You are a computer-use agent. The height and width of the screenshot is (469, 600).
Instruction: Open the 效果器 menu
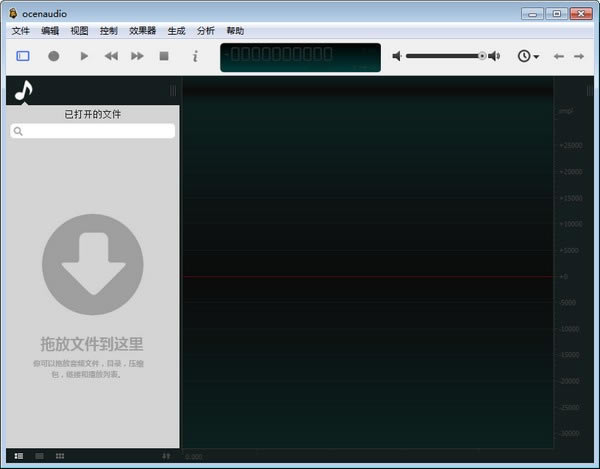click(x=144, y=31)
